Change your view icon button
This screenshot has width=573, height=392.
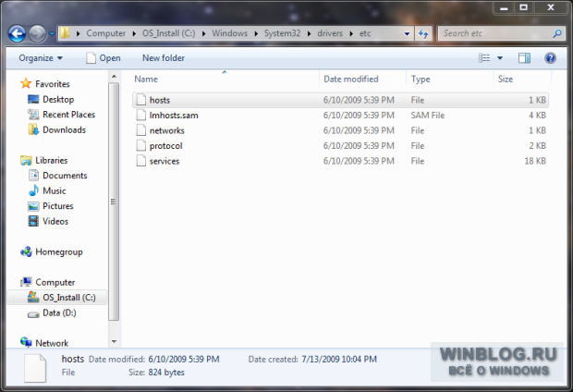click(484, 57)
